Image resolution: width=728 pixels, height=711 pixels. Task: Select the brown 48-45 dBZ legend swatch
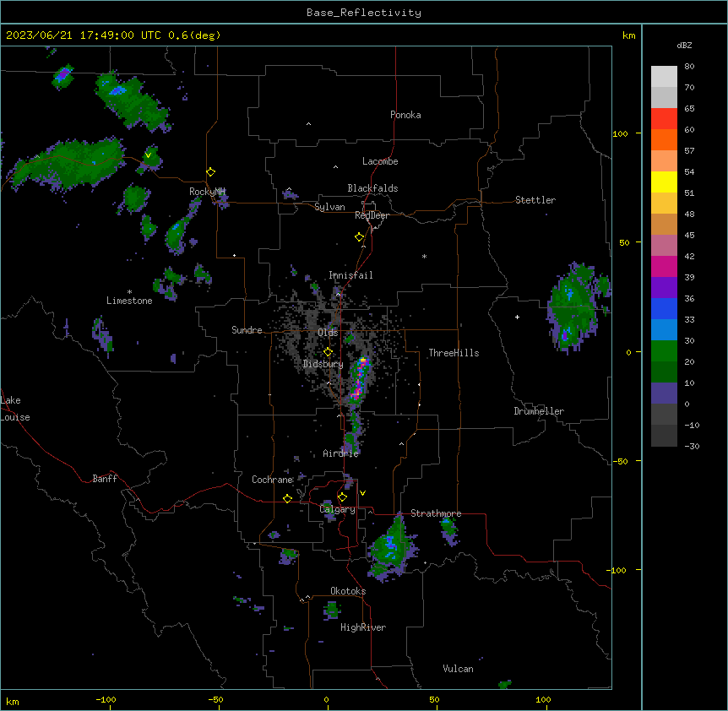point(664,224)
